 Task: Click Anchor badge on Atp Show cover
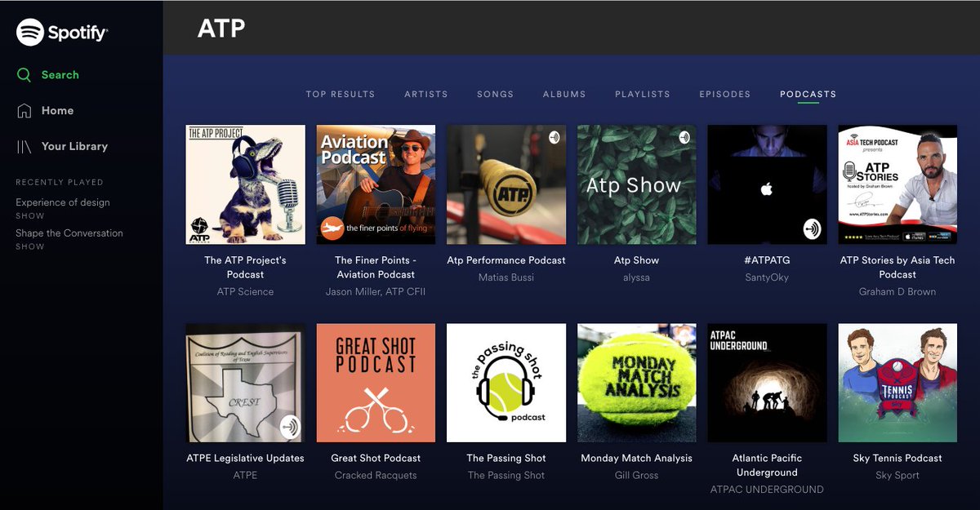point(684,137)
